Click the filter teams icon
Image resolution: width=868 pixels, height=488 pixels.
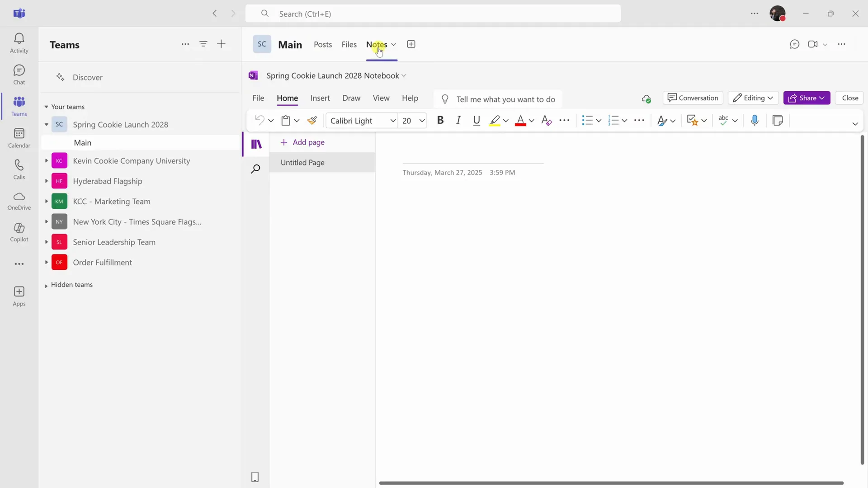203,44
